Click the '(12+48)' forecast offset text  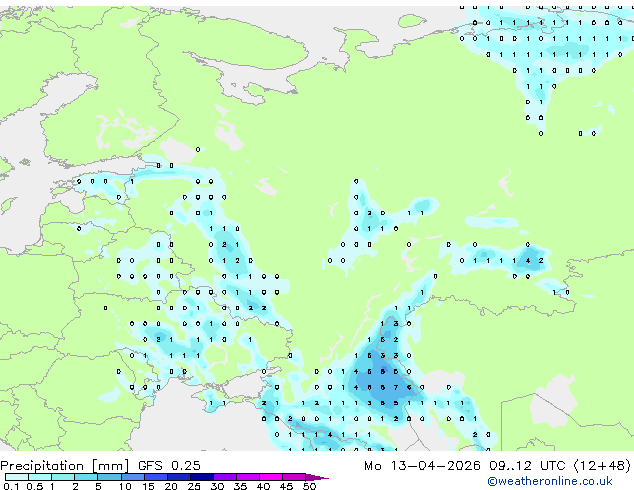pos(602,465)
